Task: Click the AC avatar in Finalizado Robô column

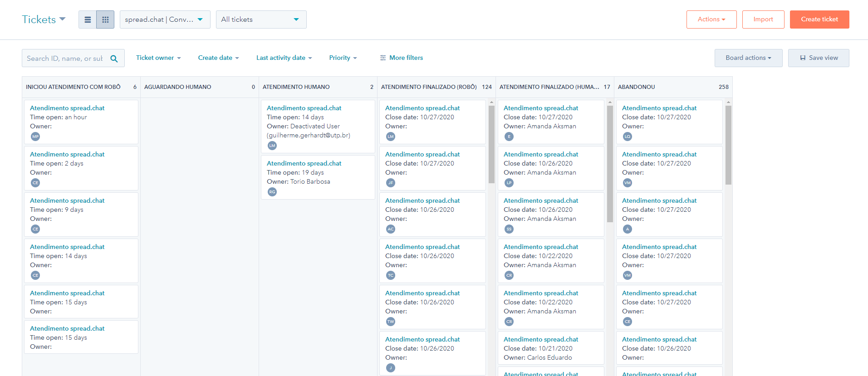Action: [391, 229]
